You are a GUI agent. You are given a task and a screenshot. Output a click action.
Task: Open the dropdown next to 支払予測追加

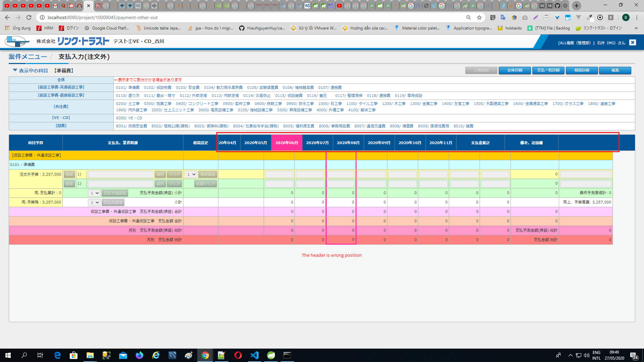coord(94,193)
